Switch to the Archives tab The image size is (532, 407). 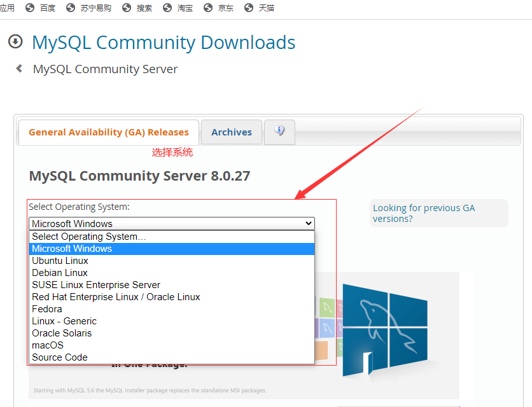(232, 132)
